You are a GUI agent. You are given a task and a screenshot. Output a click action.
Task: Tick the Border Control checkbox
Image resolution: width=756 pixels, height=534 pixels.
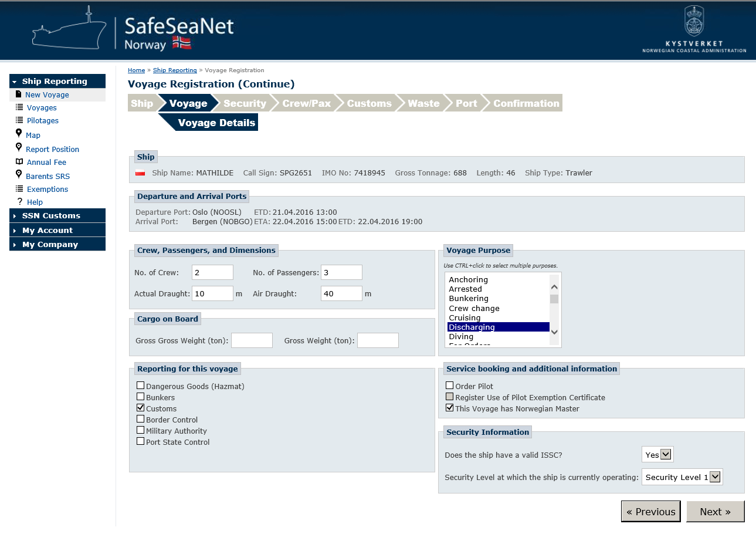point(140,419)
